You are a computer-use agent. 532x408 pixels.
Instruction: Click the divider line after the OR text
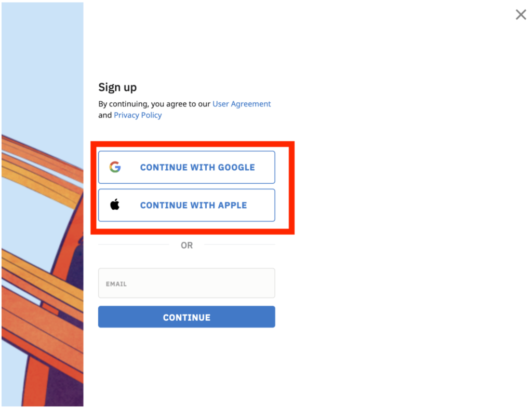click(x=240, y=244)
